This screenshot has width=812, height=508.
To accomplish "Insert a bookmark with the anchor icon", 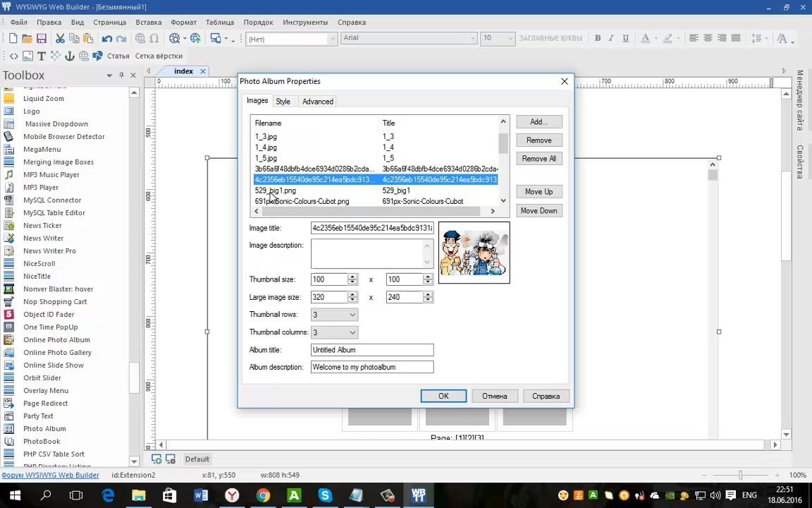I will [x=69, y=56].
